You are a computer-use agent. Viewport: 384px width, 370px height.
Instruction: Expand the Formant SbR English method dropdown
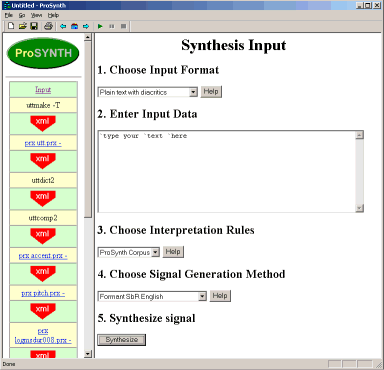(x=202, y=296)
